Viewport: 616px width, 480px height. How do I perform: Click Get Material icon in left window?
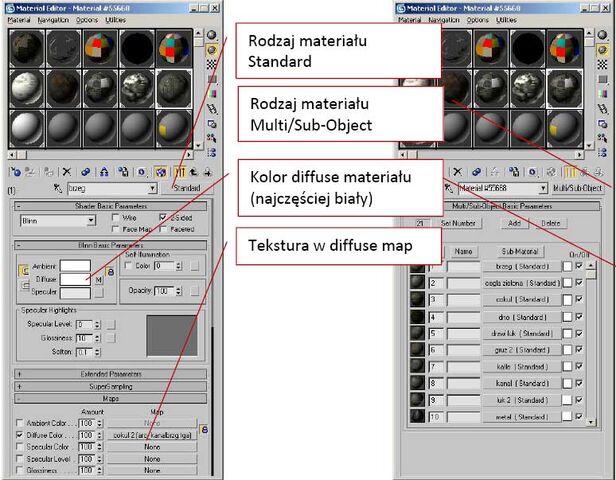(15, 172)
